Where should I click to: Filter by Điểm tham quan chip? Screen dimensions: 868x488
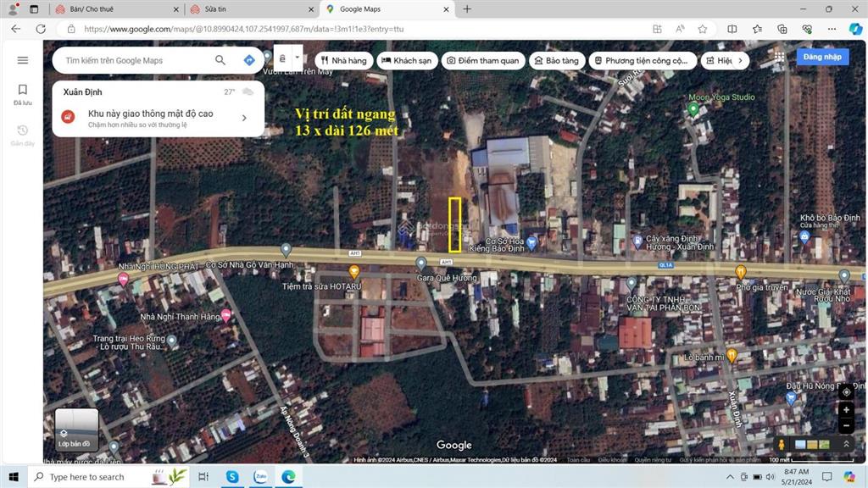[x=483, y=60]
